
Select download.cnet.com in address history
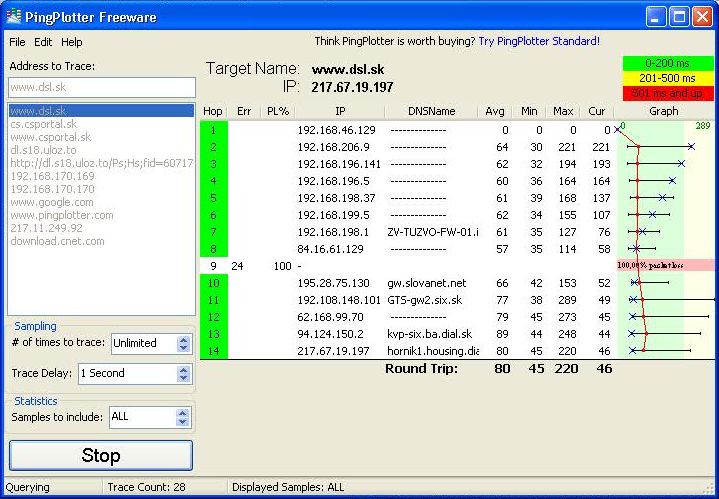56,241
